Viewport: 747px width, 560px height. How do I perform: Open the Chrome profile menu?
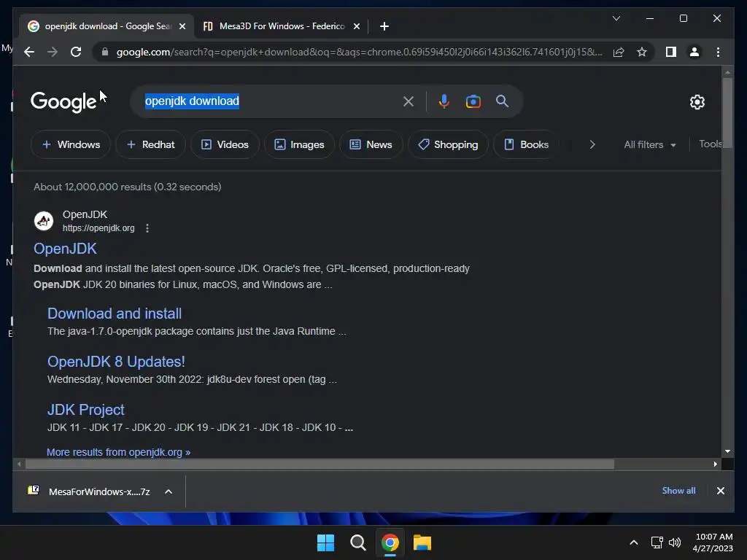[x=694, y=52]
